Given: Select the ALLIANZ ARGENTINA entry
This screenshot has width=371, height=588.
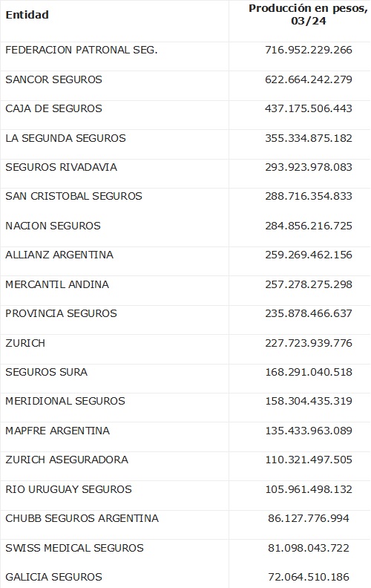Looking at the screenshot, I should tap(59, 255).
